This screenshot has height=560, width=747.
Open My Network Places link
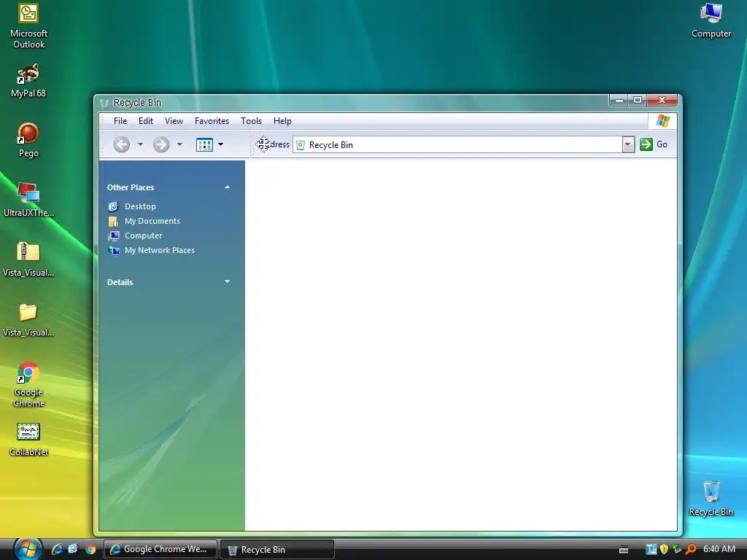[160, 250]
